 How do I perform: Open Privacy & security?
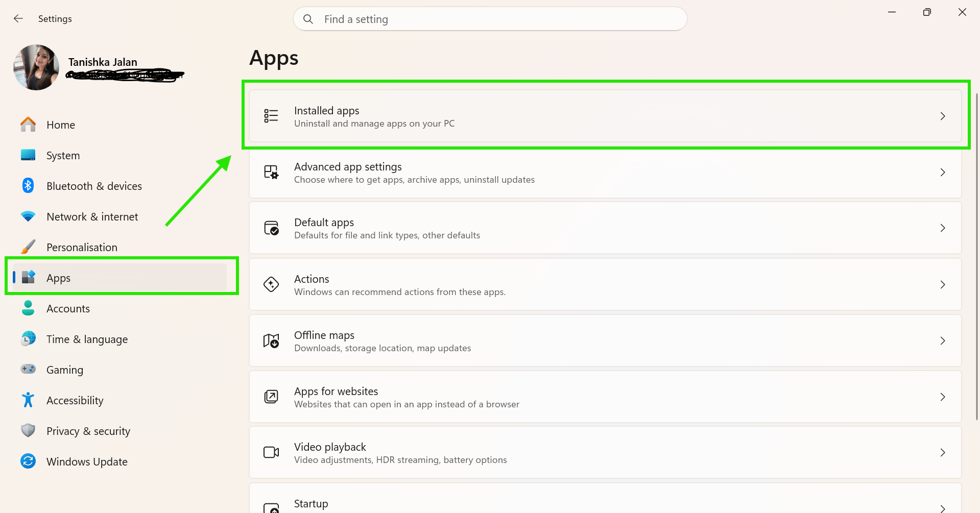pyautogui.click(x=118, y=431)
